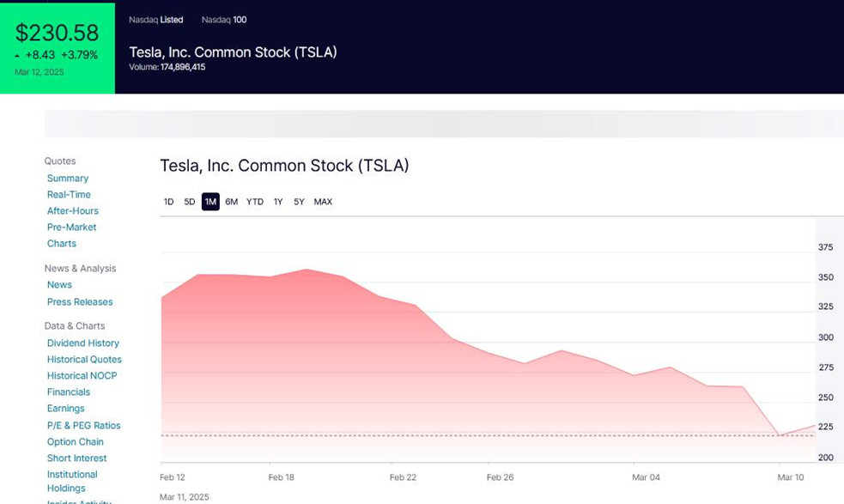Viewport: 844px width, 504px height.
Task: Open Short Interest data
Action: pyautogui.click(x=77, y=458)
